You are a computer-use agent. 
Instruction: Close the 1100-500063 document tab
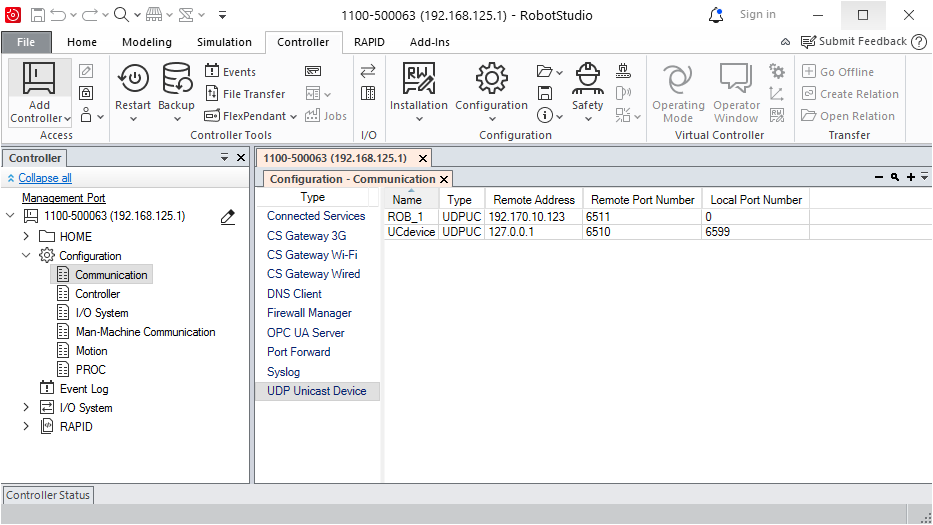[x=422, y=158]
